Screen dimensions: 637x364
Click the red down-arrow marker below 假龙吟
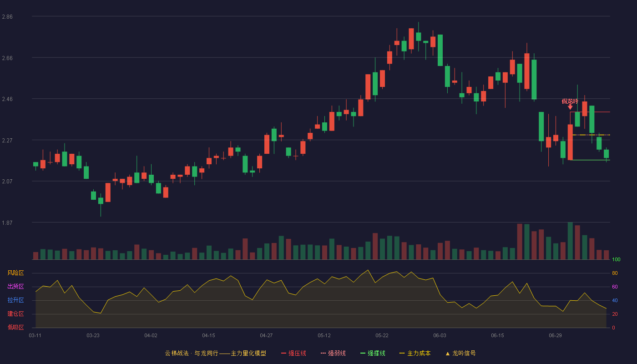[x=570, y=107]
